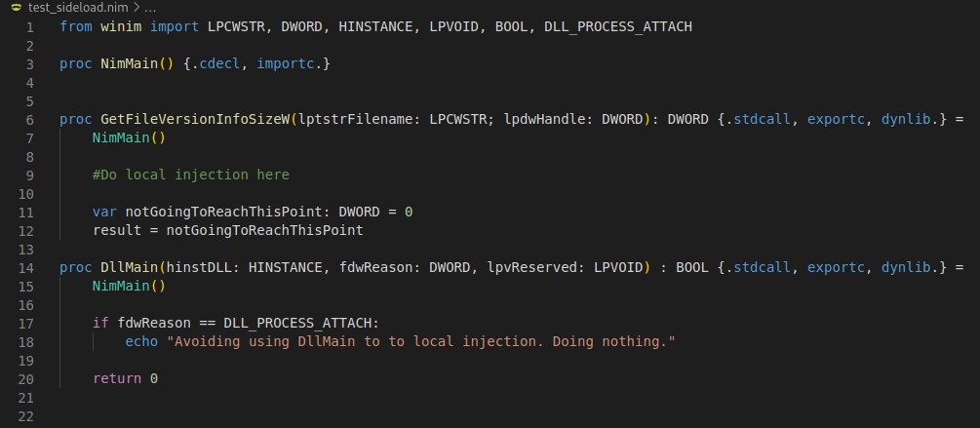Click the DllMain procedure name
This screenshot has width=980, height=428.
[130, 268]
